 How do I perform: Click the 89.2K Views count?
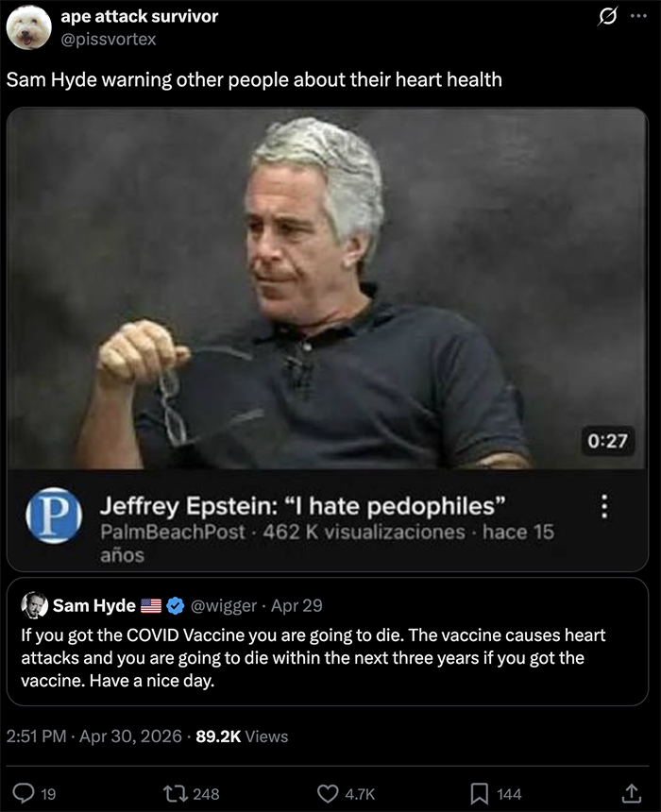pyautogui.click(x=242, y=736)
